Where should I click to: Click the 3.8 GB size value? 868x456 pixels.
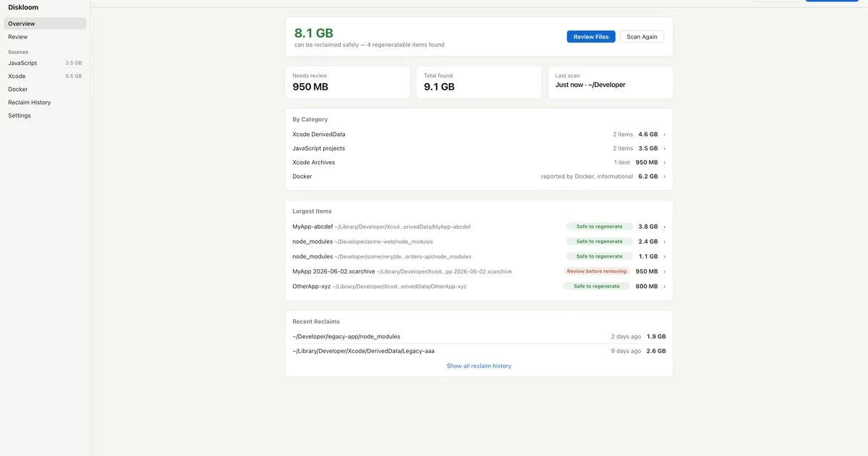coord(648,227)
